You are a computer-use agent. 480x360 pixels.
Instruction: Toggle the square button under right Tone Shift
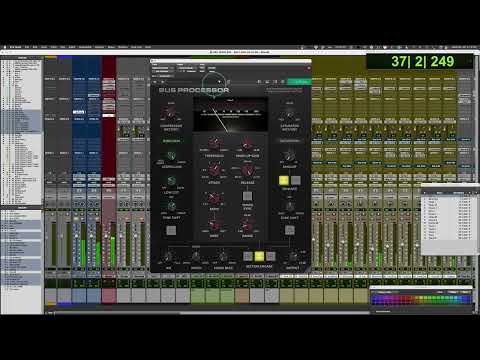(x=289, y=230)
